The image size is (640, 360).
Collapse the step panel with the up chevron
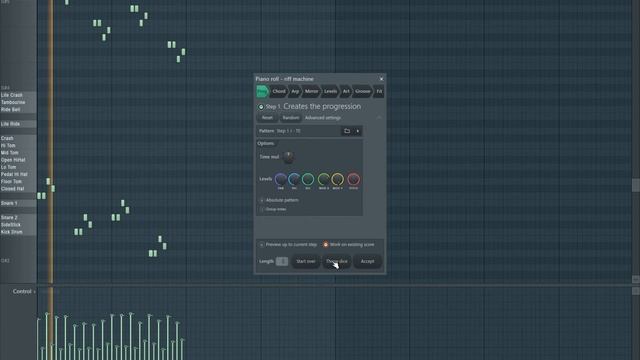pyautogui.click(x=379, y=118)
